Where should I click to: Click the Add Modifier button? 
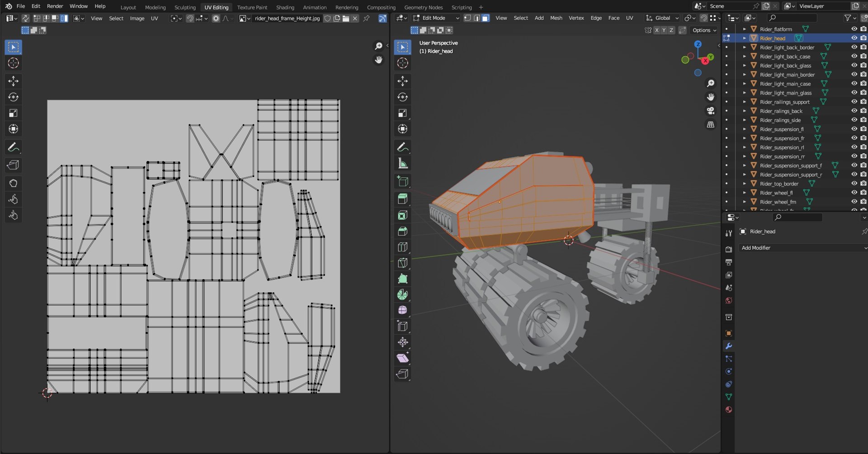coord(802,248)
